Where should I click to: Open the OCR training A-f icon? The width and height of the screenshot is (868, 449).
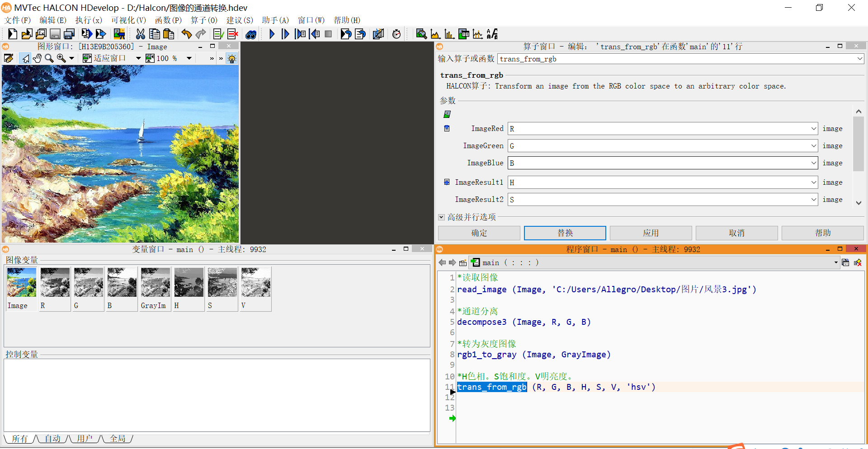492,34
